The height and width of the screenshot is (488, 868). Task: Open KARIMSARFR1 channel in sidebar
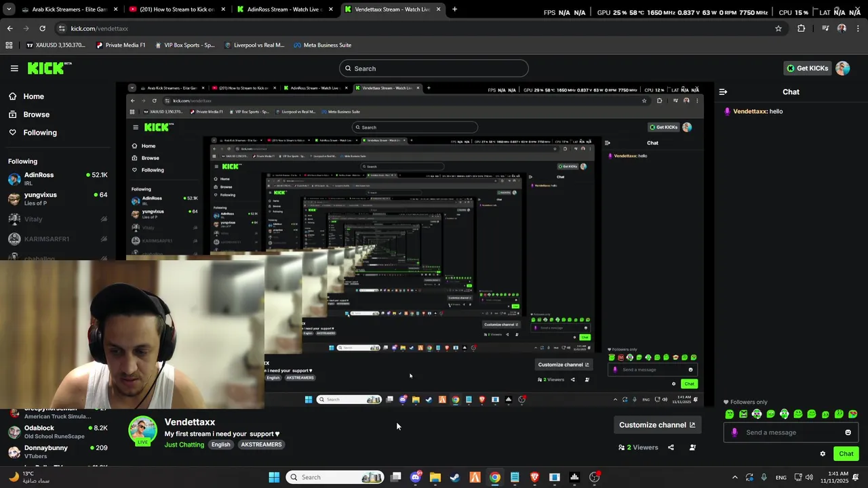point(58,239)
